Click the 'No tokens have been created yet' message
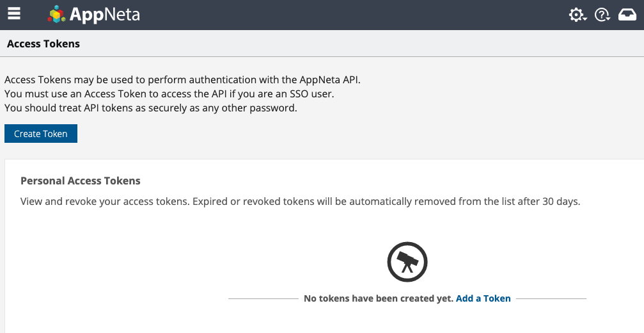The height and width of the screenshot is (333, 644). pos(379,298)
